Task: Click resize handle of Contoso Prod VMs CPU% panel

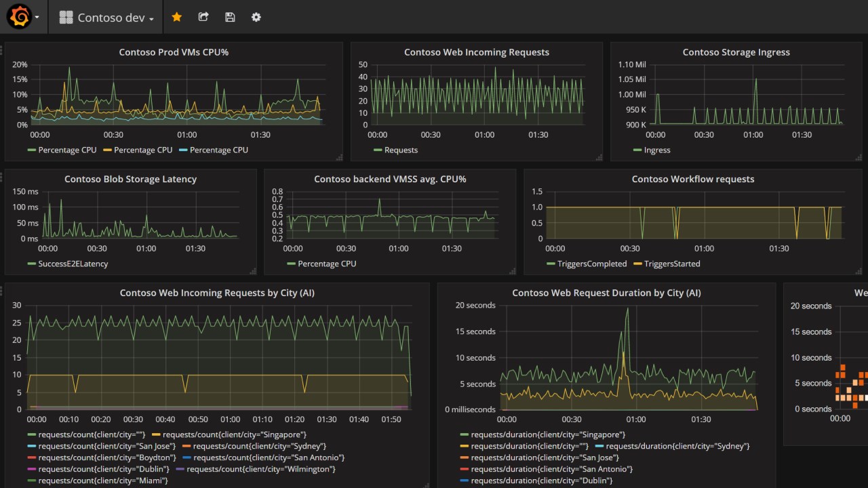Action: [339, 157]
